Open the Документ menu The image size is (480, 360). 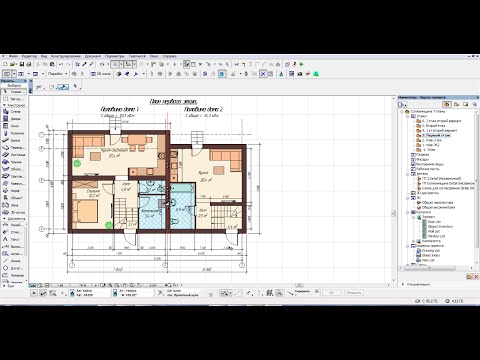click(93, 56)
